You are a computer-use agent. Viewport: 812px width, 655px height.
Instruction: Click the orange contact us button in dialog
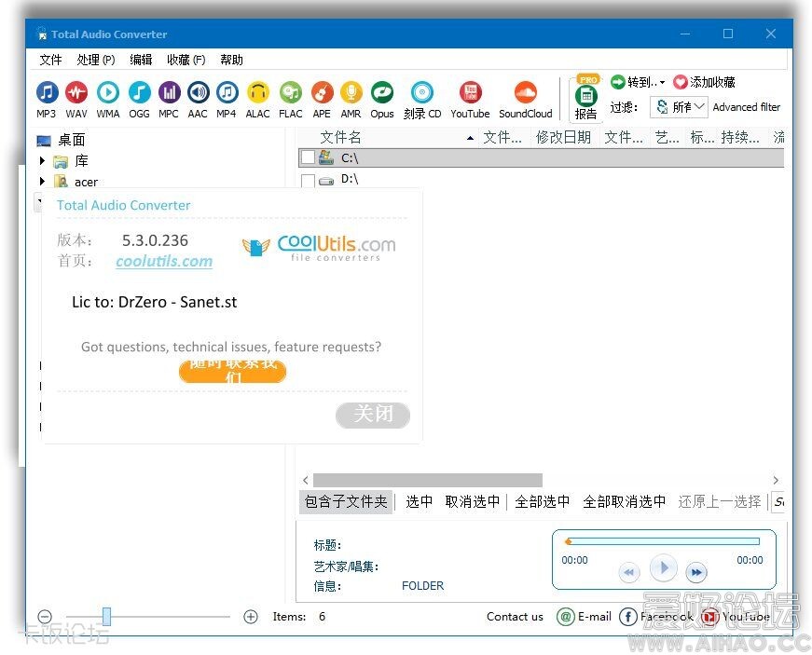click(x=232, y=372)
